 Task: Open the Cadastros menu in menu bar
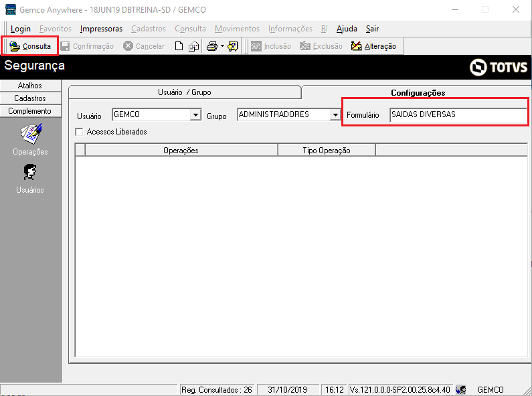(149, 29)
